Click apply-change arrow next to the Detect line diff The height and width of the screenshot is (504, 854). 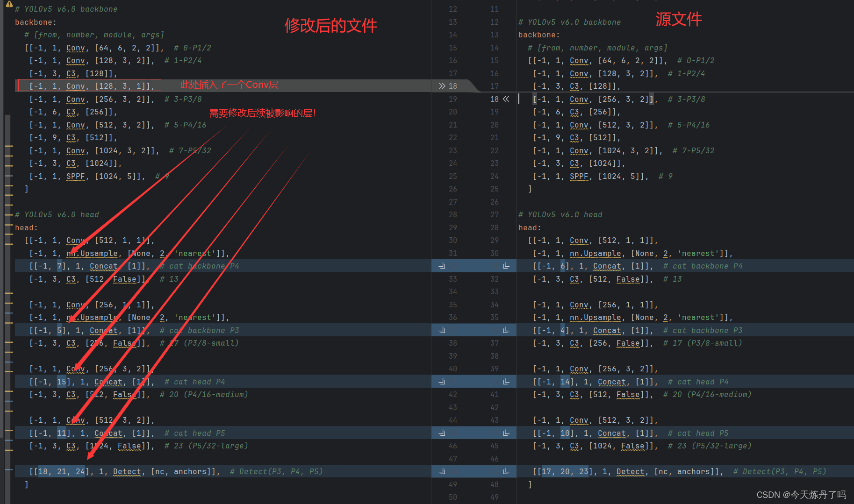(x=441, y=471)
